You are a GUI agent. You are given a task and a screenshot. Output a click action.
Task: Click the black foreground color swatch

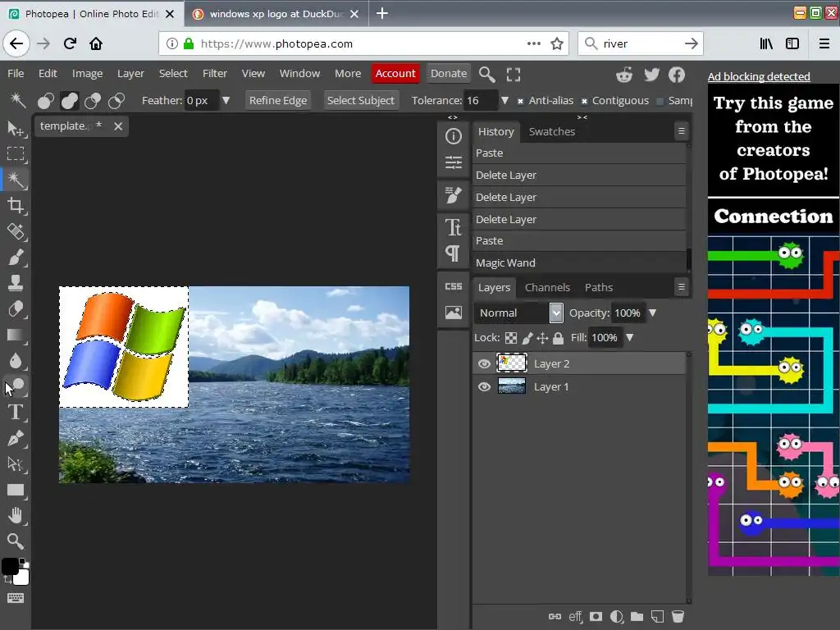click(x=10, y=566)
